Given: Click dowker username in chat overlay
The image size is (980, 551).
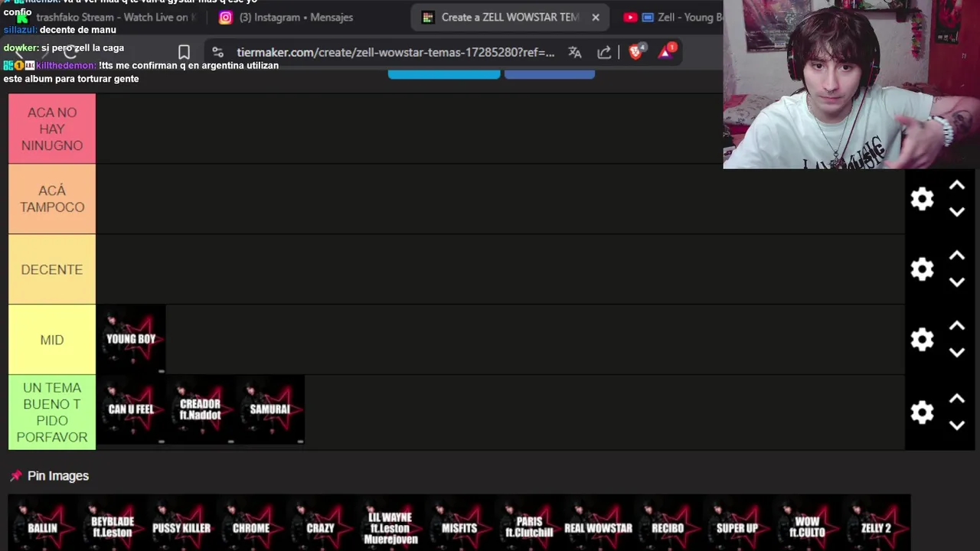Looking at the screenshot, I should pyautogui.click(x=21, y=47).
